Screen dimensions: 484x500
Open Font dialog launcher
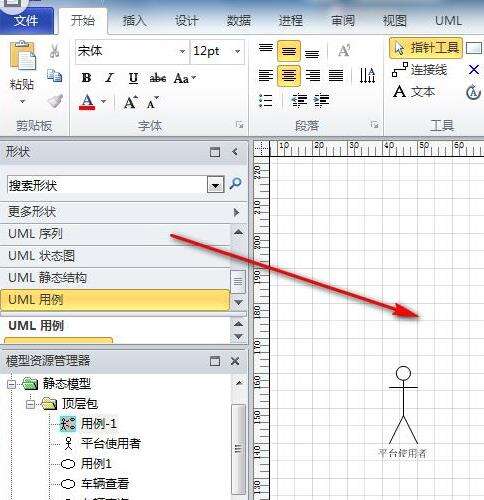click(239, 125)
